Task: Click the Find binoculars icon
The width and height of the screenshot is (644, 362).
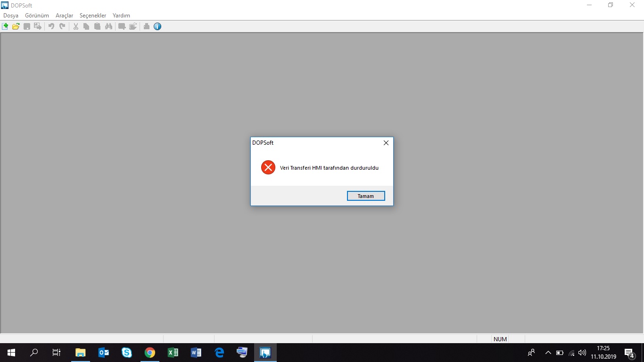Action: tap(108, 26)
